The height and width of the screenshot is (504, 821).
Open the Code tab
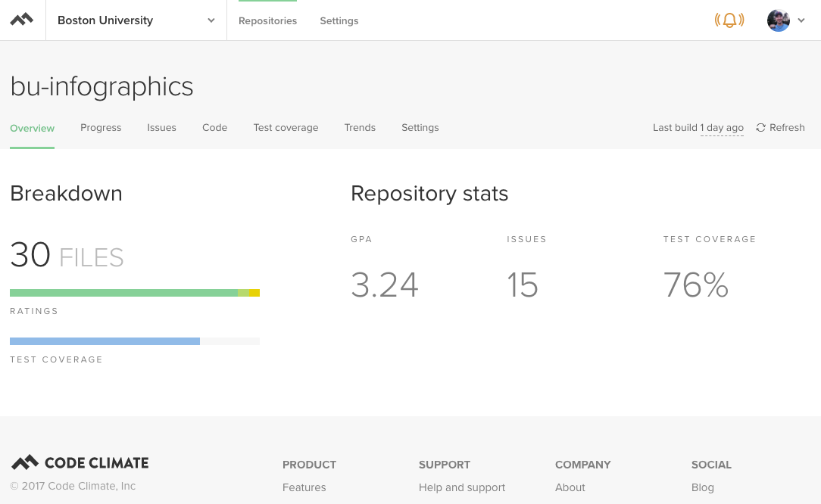[214, 128]
